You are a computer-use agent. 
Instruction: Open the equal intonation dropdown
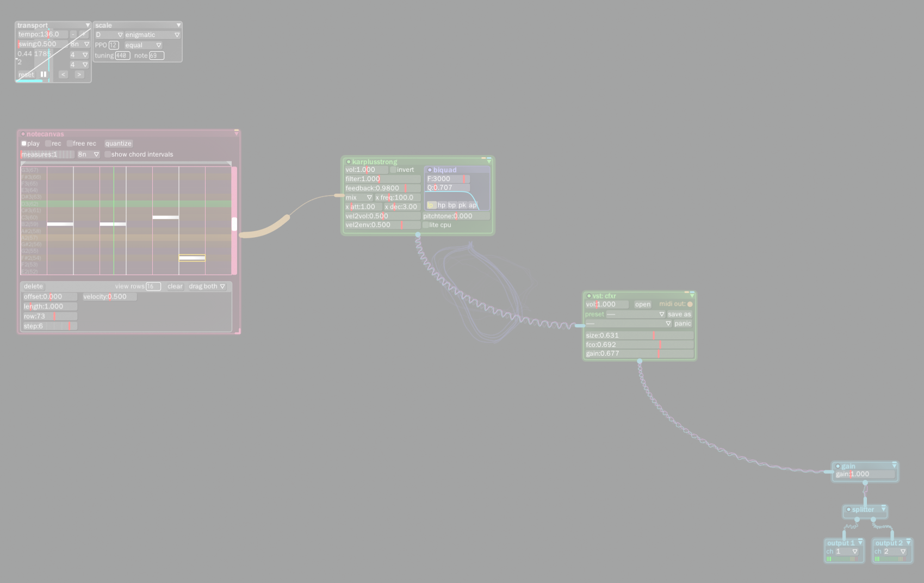point(144,45)
